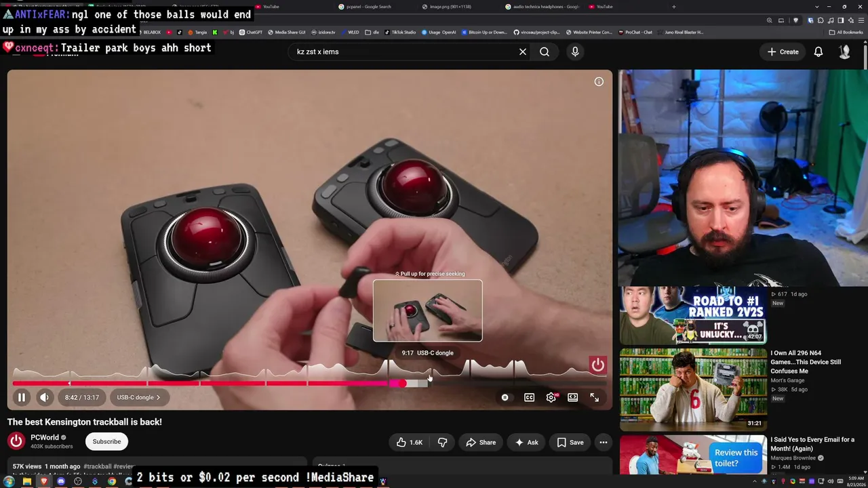
Task: Open Discord from the taskbar
Action: coord(60,481)
